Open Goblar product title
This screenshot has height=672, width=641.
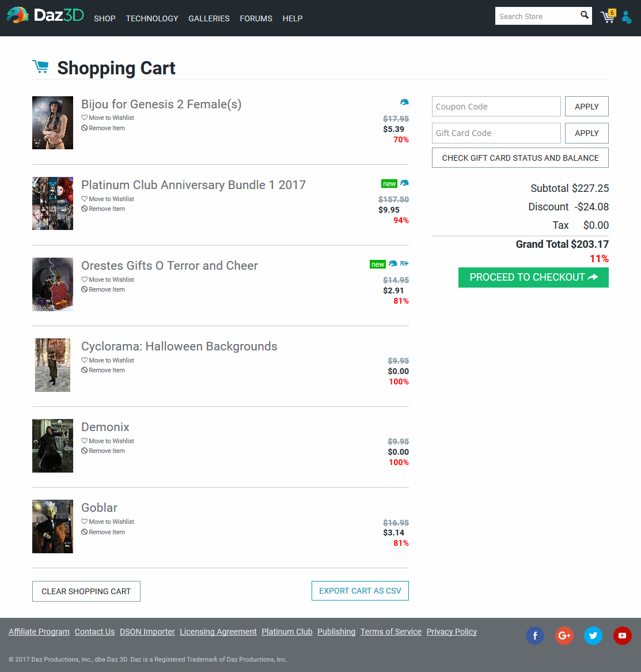(x=99, y=507)
